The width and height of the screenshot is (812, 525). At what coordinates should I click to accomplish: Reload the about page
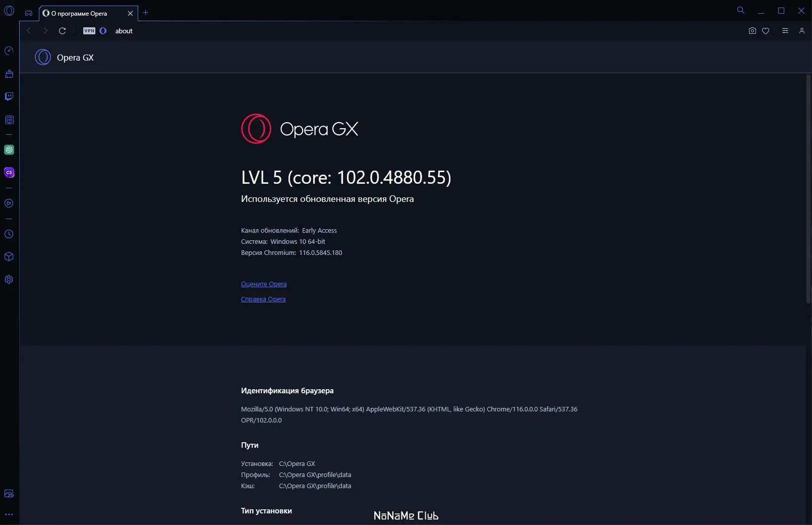[x=63, y=31]
